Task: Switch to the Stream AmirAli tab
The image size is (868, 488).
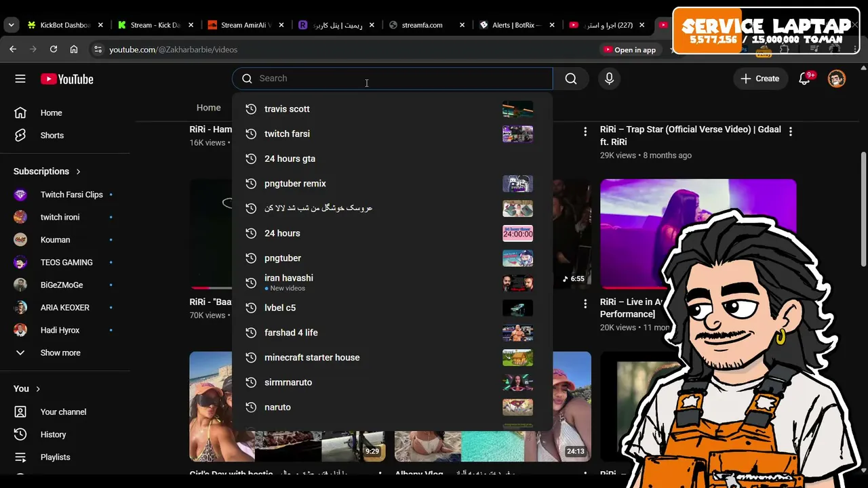Action: 245,25
